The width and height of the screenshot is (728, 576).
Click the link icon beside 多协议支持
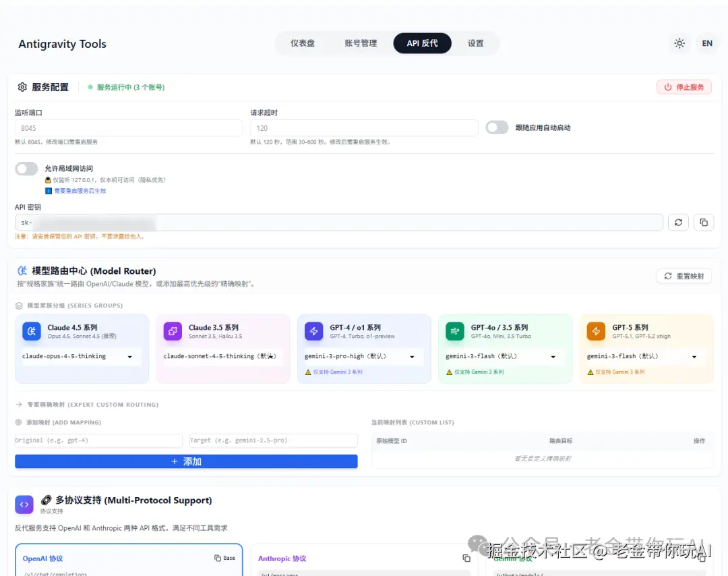(47, 500)
